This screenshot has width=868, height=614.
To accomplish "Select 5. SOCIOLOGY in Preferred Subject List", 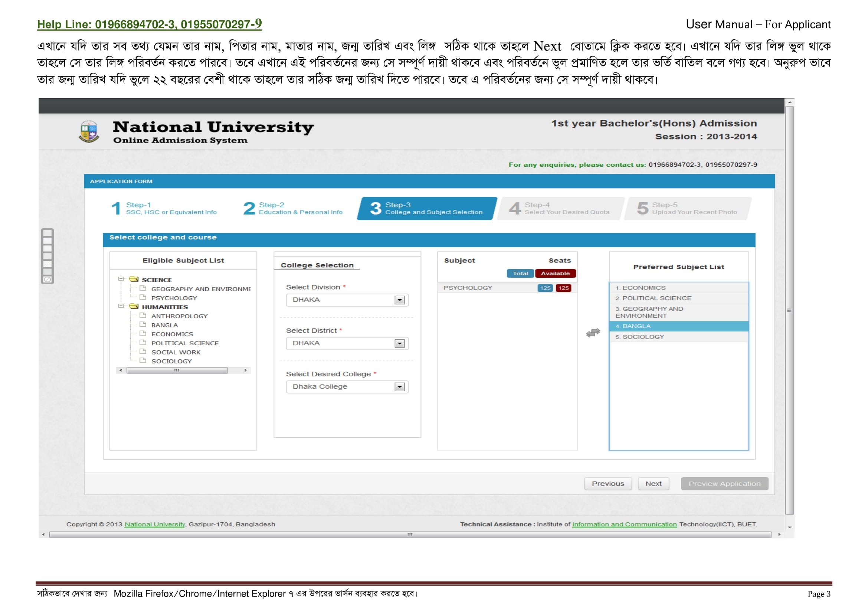I will click(x=679, y=337).
